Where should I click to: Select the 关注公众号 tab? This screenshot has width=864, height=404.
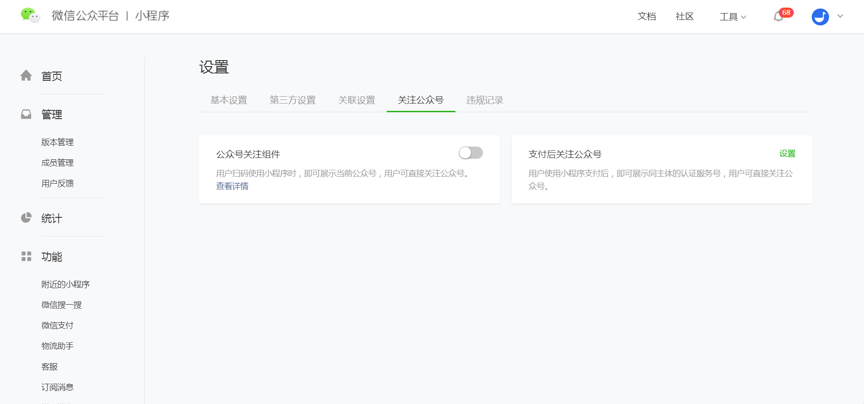(421, 100)
